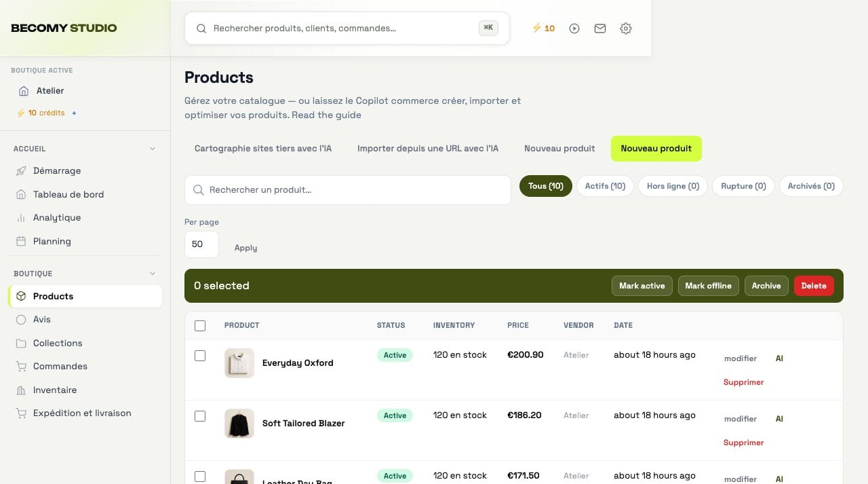Screen dimensions: 868x484
Task: Click the Collections folder icon
Action: (21, 343)
